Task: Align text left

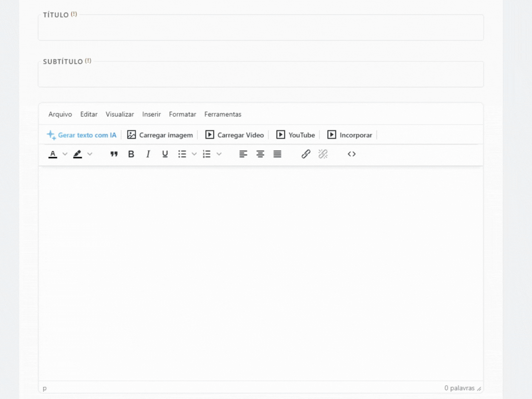Action: [x=243, y=154]
